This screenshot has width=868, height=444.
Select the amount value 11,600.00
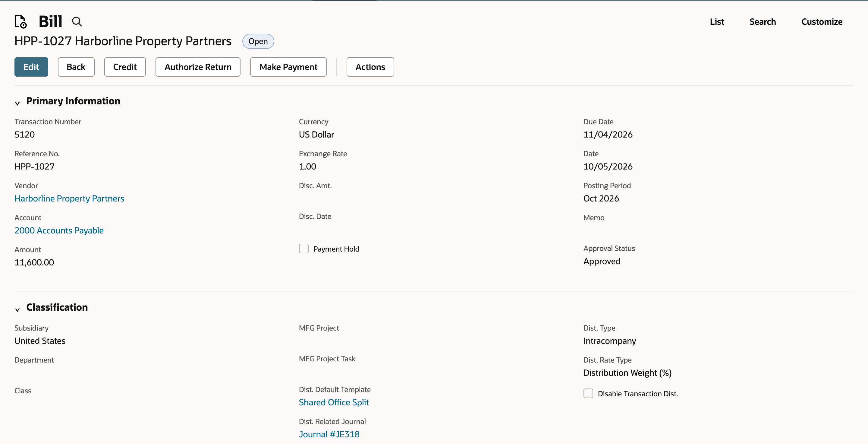click(x=34, y=262)
